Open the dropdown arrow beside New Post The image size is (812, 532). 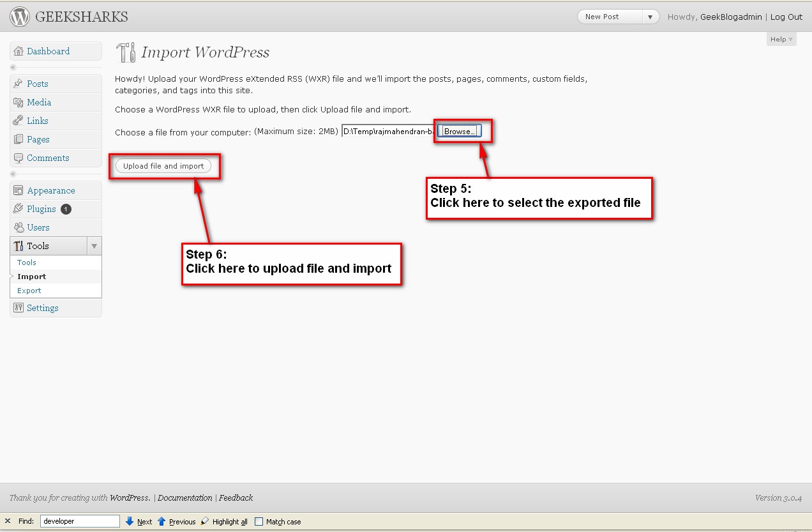(650, 17)
